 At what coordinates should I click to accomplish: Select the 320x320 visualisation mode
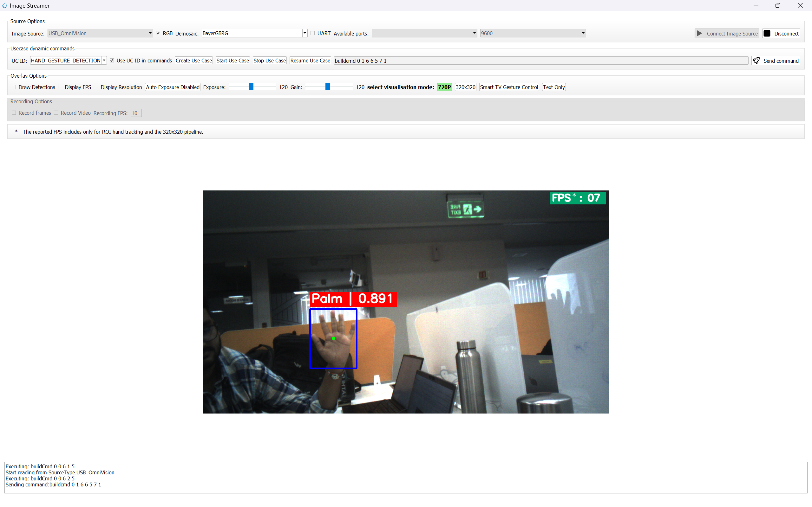point(465,87)
